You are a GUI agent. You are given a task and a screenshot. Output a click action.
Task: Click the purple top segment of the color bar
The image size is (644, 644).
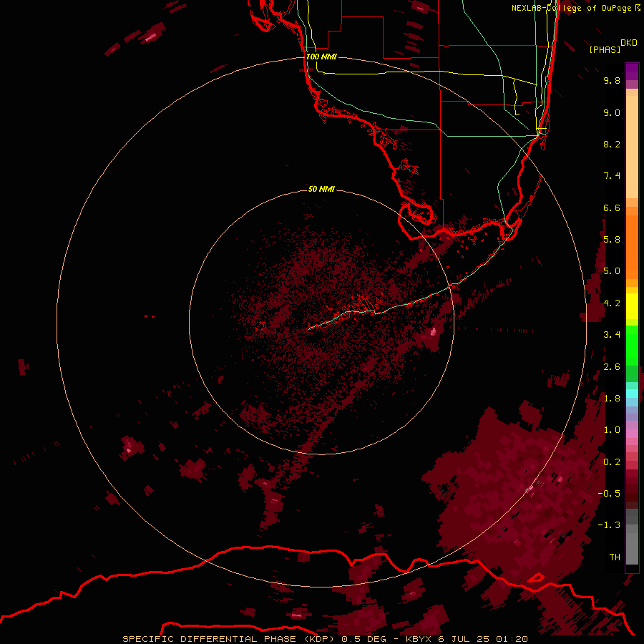click(x=632, y=72)
